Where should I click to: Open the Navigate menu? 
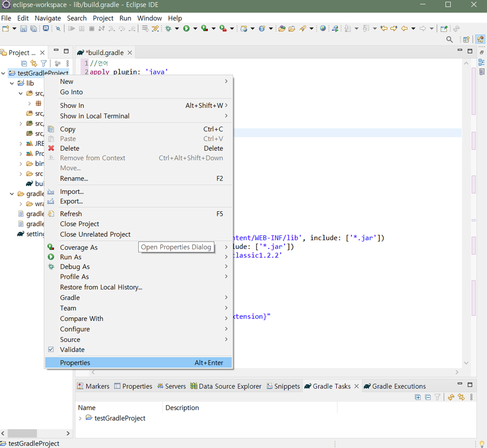click(47, 18)
